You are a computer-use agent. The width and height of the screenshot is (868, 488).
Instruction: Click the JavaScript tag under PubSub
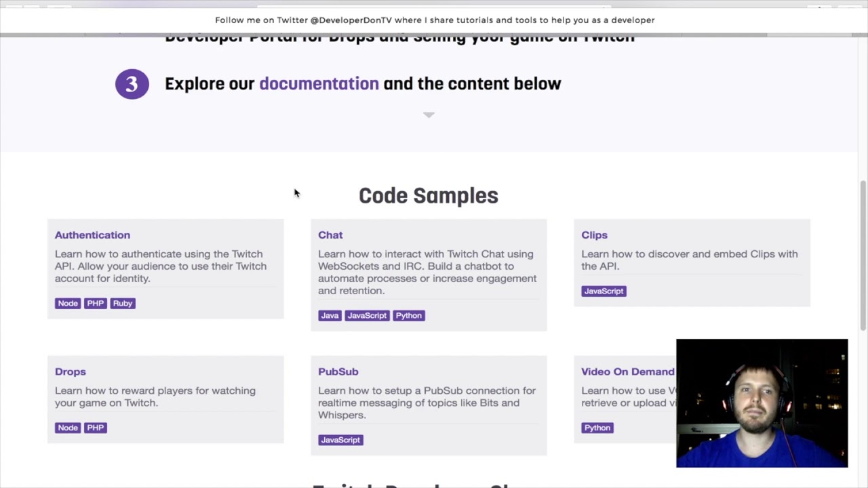(x=340, y=441)
